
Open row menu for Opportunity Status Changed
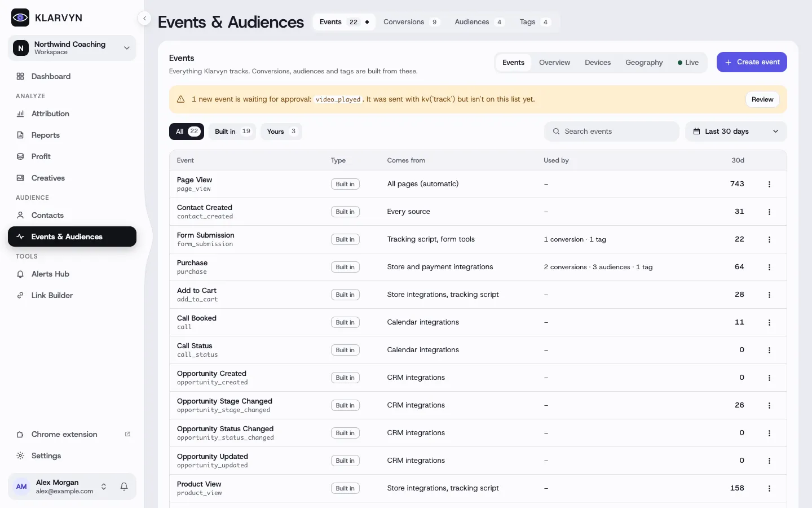click(x=769, y=433)
